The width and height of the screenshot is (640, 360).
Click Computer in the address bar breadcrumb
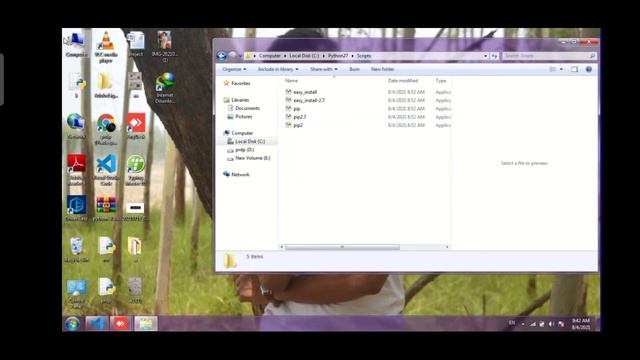tap(269, 56)
